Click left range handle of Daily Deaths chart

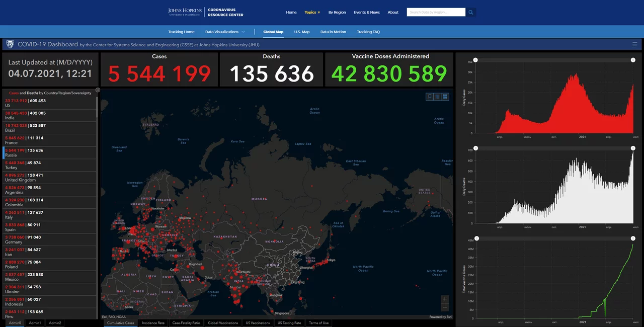pyautogui.click(x=475, y=148)
